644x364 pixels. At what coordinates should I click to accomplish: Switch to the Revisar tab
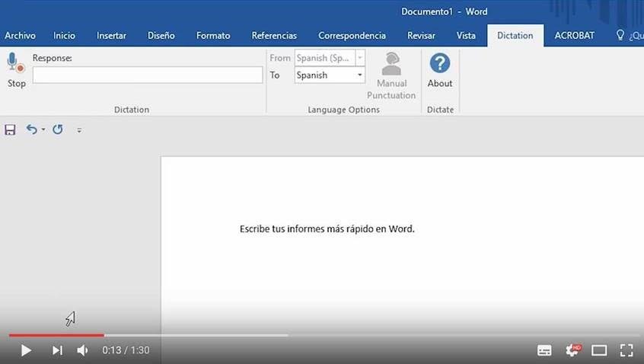(x=421, y=36)
